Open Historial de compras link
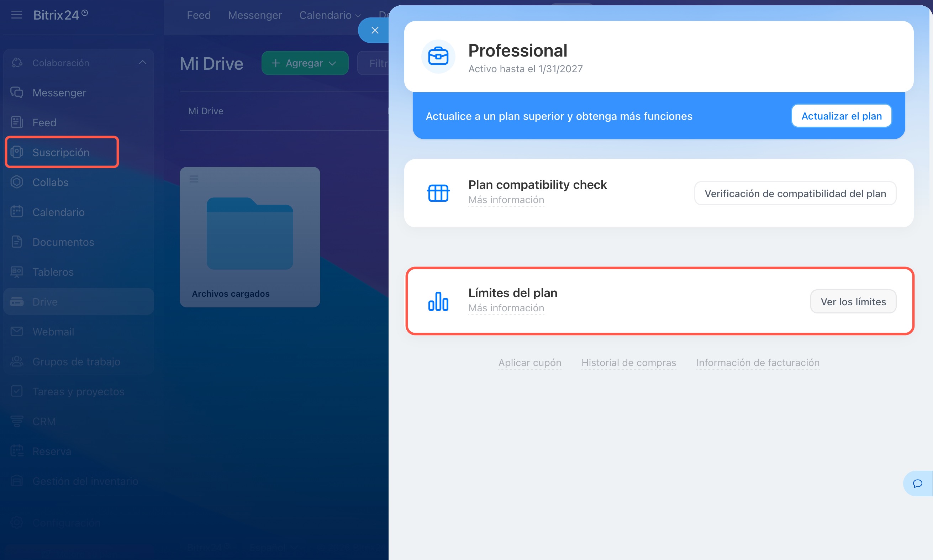The width and height of the screenshot is (933, 560). click(628, 363)
